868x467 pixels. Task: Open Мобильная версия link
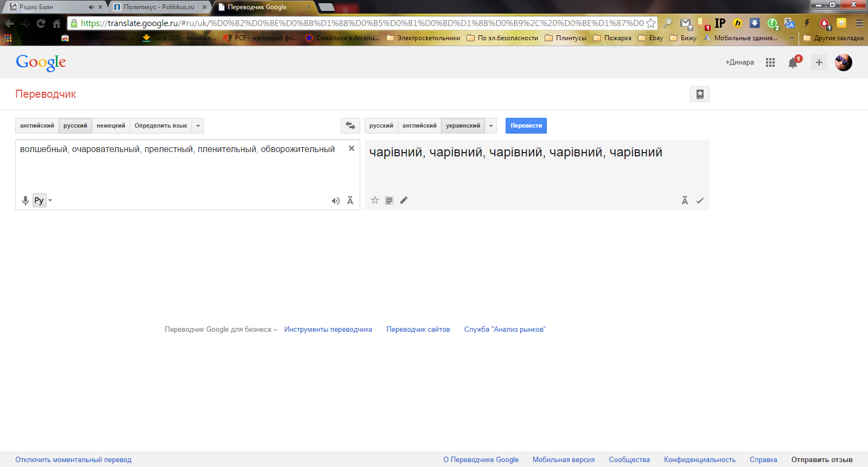pyautogui.click(x=564, y=460)
